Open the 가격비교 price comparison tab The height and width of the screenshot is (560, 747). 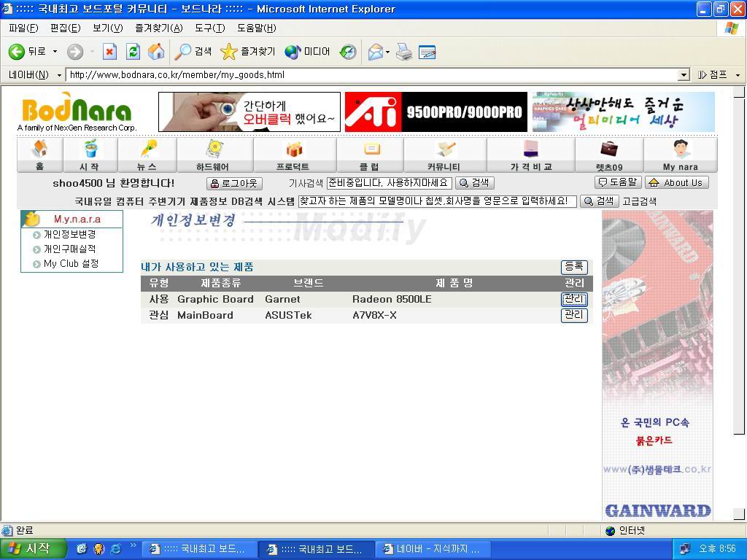[x=531, y=155]
